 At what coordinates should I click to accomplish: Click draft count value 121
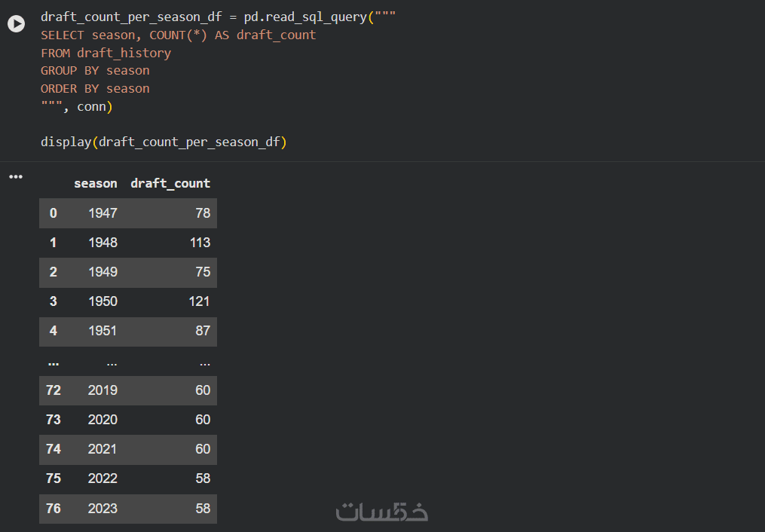pyautogui.click(x=200, y=301)
